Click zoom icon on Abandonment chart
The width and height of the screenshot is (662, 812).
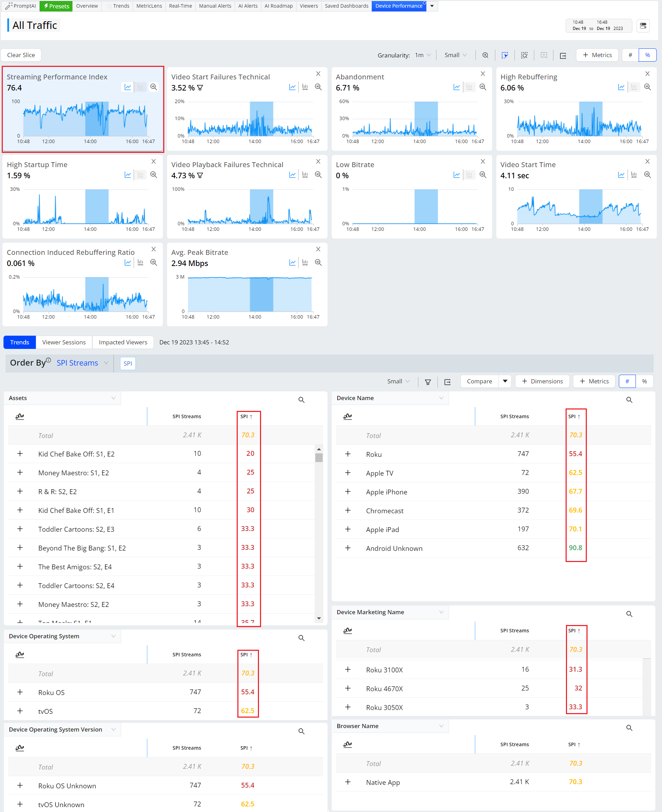point(483,87)
